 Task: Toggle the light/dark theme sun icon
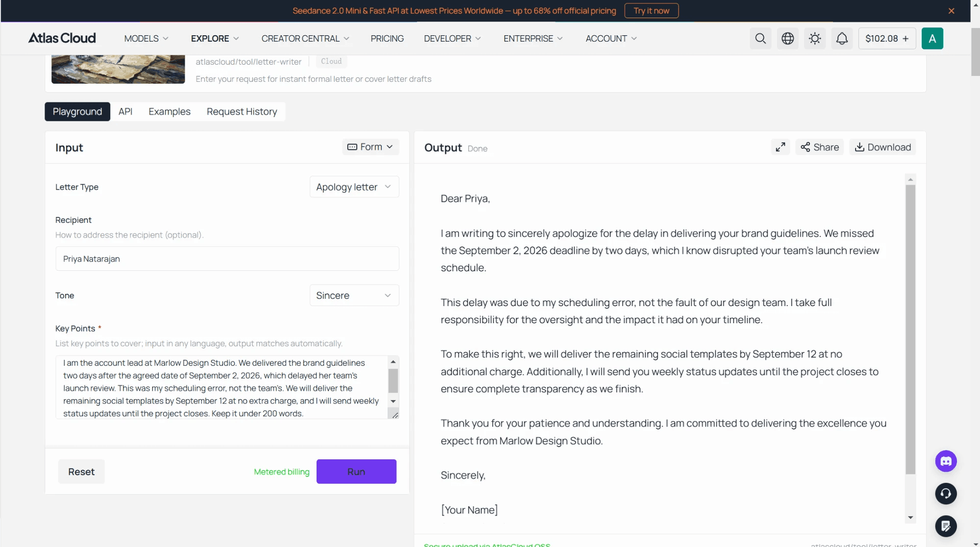point(815,39)
